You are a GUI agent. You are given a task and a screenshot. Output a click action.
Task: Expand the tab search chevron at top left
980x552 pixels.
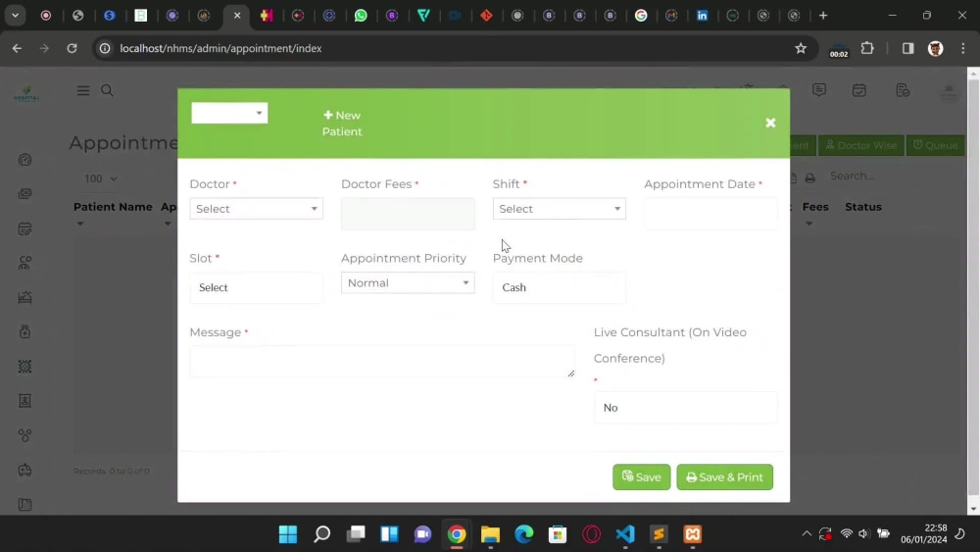click(x=15, y=16)
